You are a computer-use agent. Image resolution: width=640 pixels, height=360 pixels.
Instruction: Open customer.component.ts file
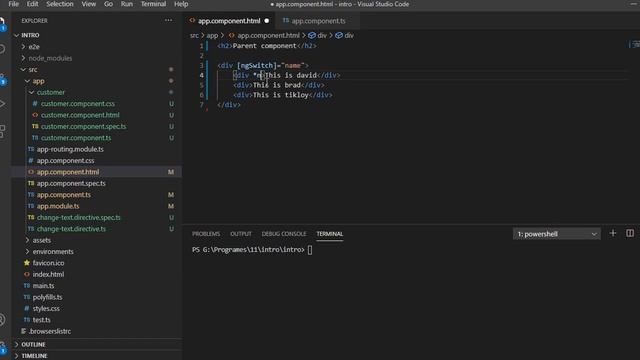pyautogui.click(x=76, y=138)
